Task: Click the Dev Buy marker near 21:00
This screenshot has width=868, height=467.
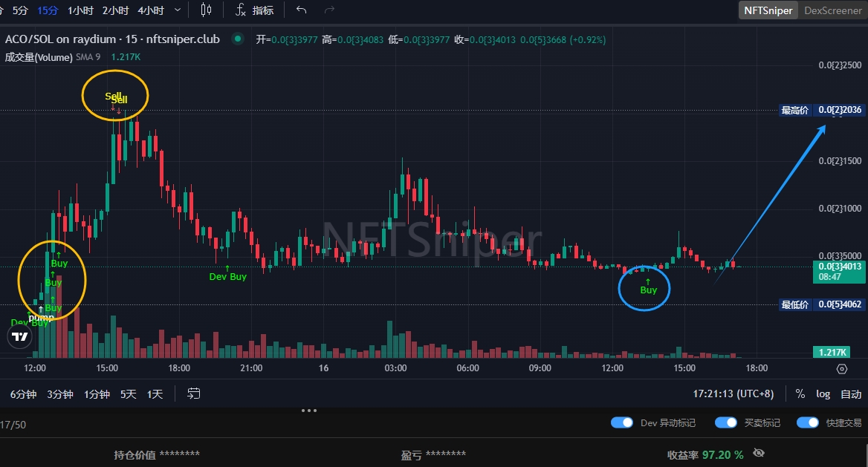Action: coord(227,276)
